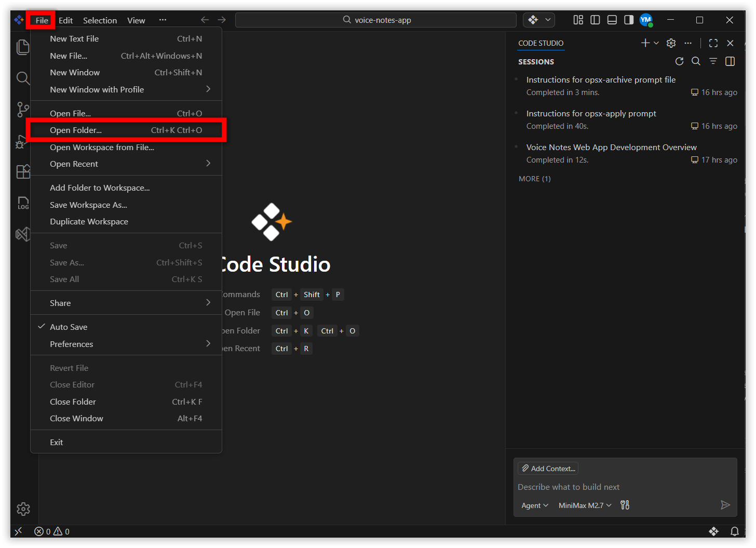Toggle the sessions side panel view icon
The height and width of the screenshot is (548, 756).
(730, 61)
